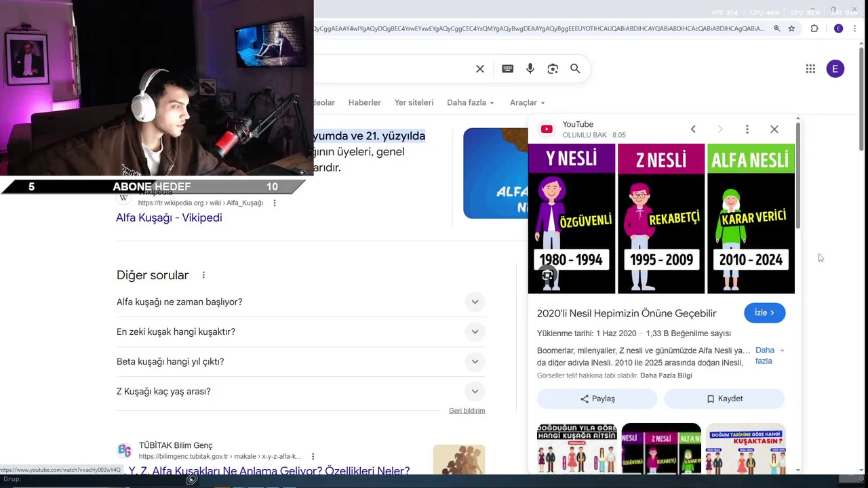Click the 'Kaydet' save button

coord(724,399)
